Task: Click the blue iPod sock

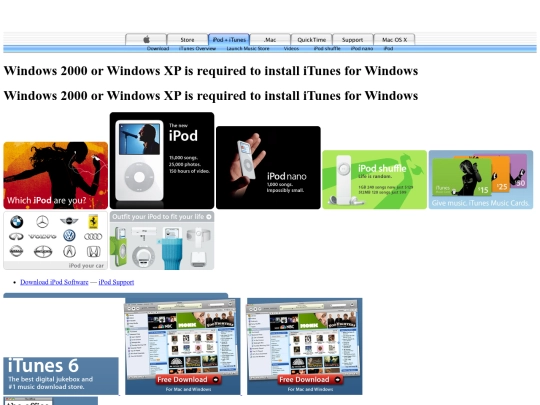Action: pos(172,254)
